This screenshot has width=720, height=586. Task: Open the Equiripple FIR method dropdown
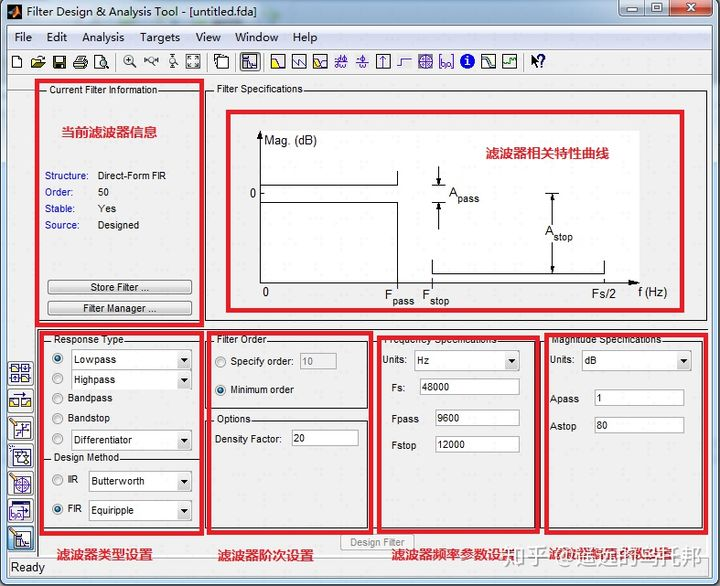(184, 511)
